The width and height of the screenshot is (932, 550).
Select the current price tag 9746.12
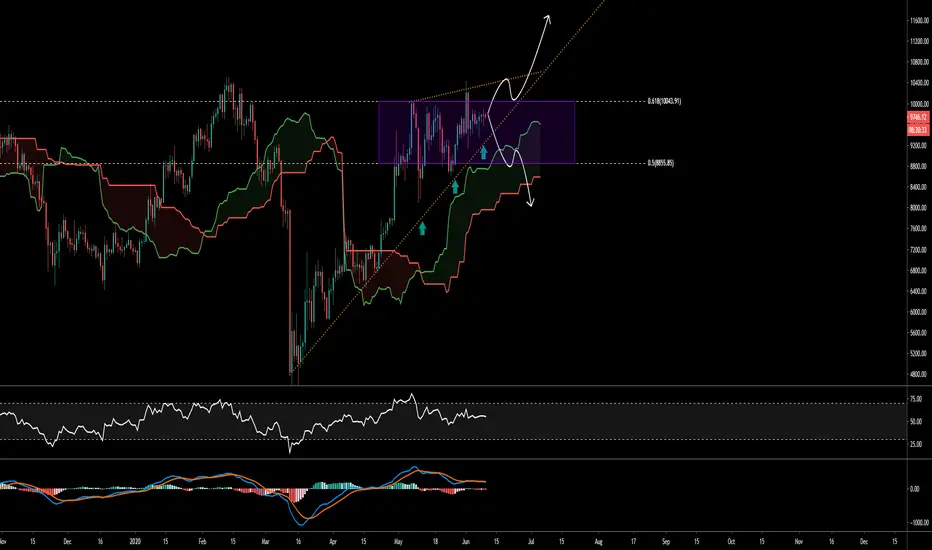coord(918,118)
